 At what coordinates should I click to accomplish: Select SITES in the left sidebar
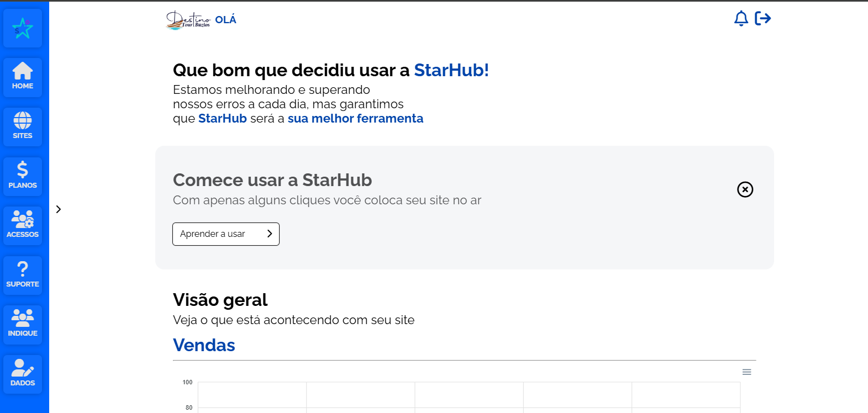pos(23,126)
